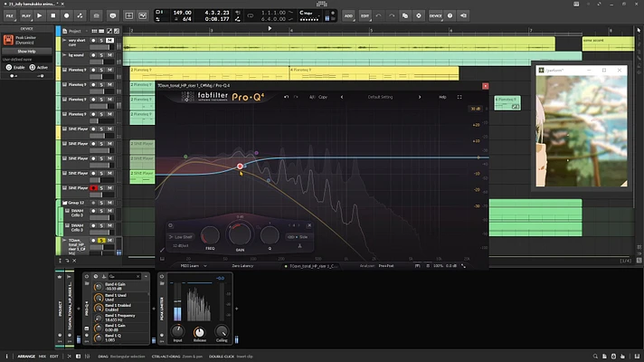
Task: Select the purple EQ band node
Action: (256, 153)
